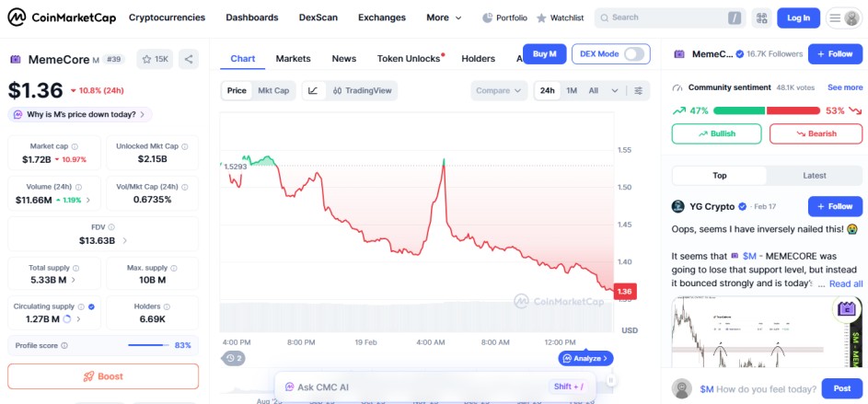Click the QR code scan icon

pos(762,17)
